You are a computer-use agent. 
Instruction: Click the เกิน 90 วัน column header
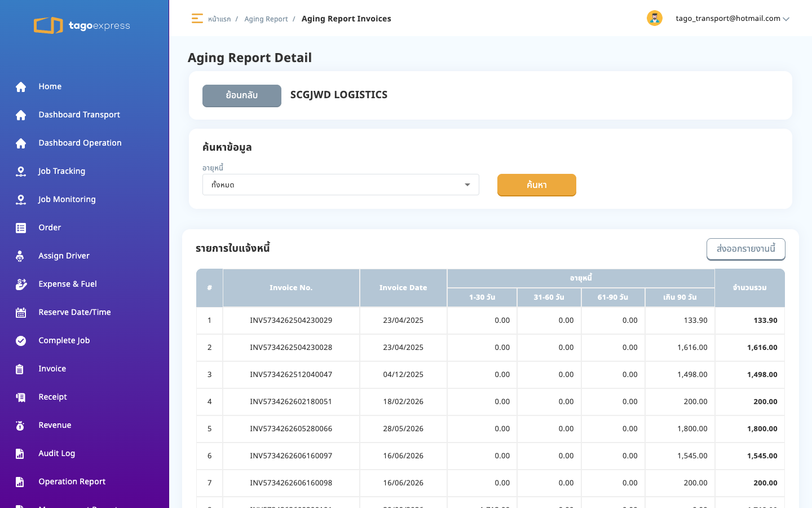click(680, 297)
